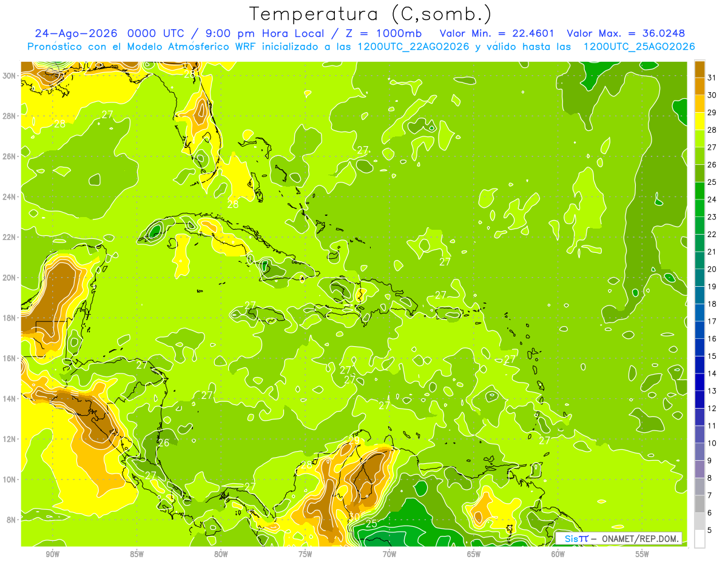Image resolution: width=728 pixels, height=562 pixels.
Task: Click the '65W' longitude label
Action: coord(474,554)
